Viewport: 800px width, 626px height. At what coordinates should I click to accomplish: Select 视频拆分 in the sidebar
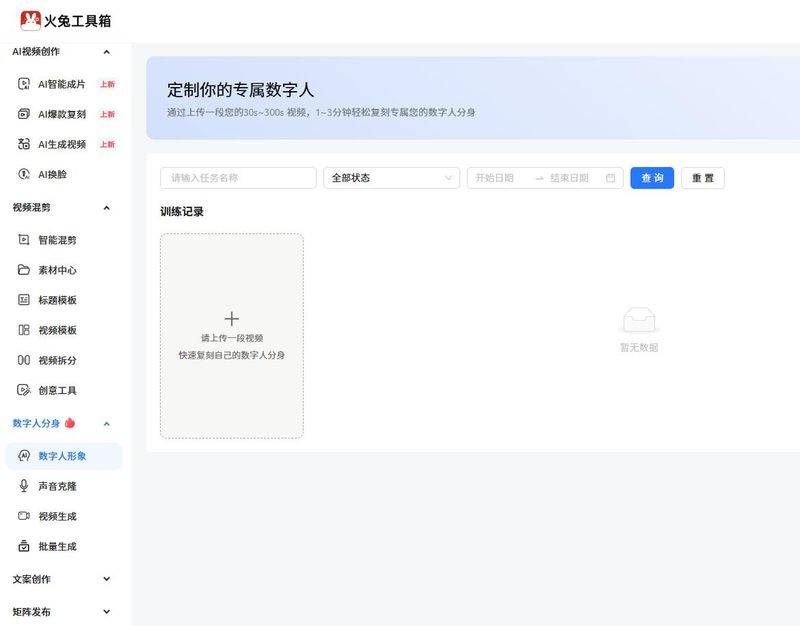(64, 360)
